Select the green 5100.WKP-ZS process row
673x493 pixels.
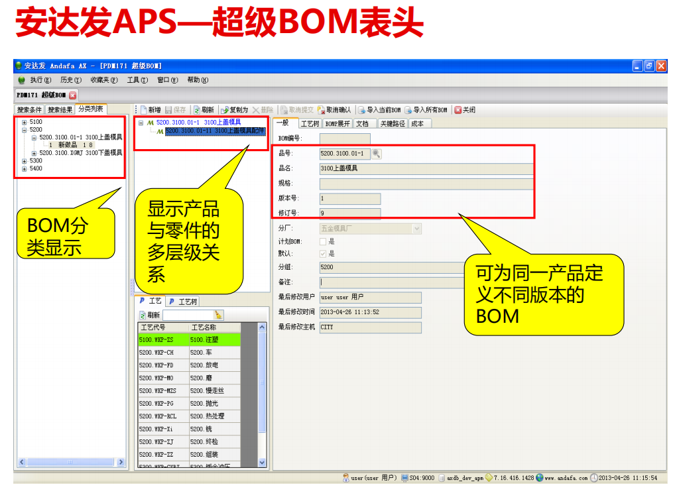pos(189,340)
